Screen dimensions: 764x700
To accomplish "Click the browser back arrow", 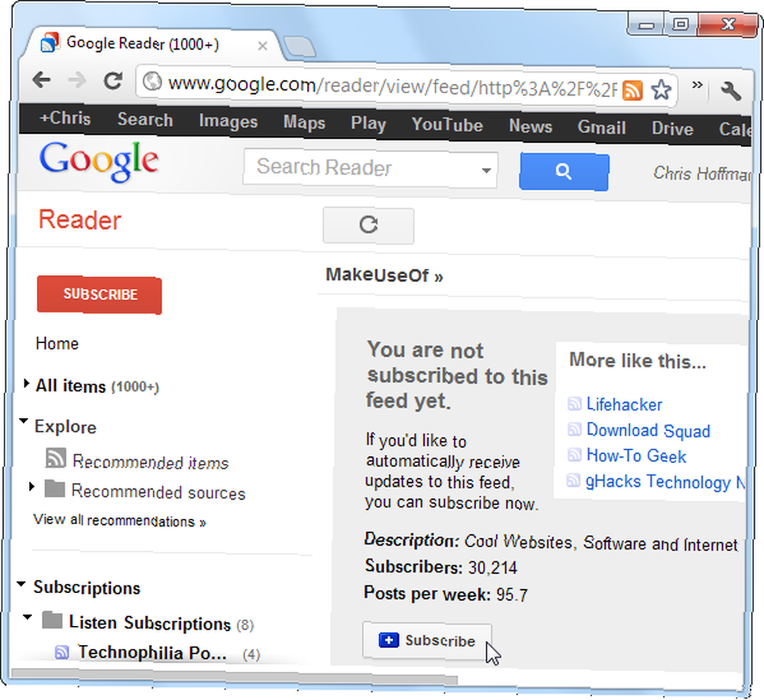I will point(41,79).
